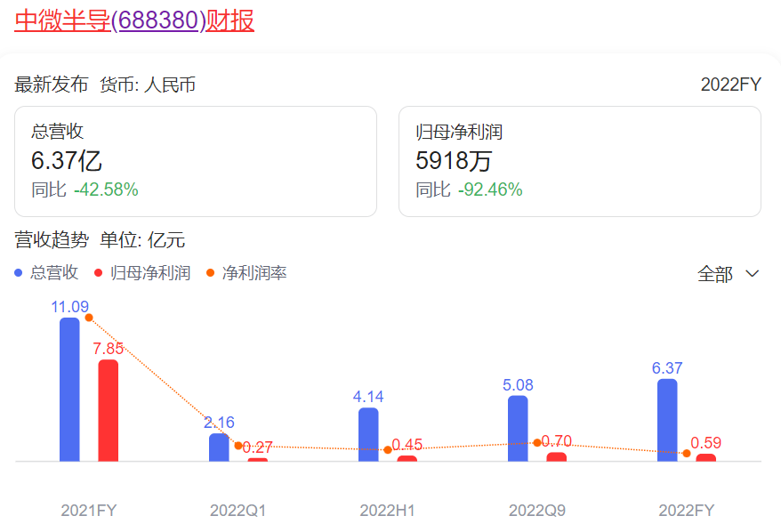
Task: Click the 2021FY axis label
Action: pos(89,511)
